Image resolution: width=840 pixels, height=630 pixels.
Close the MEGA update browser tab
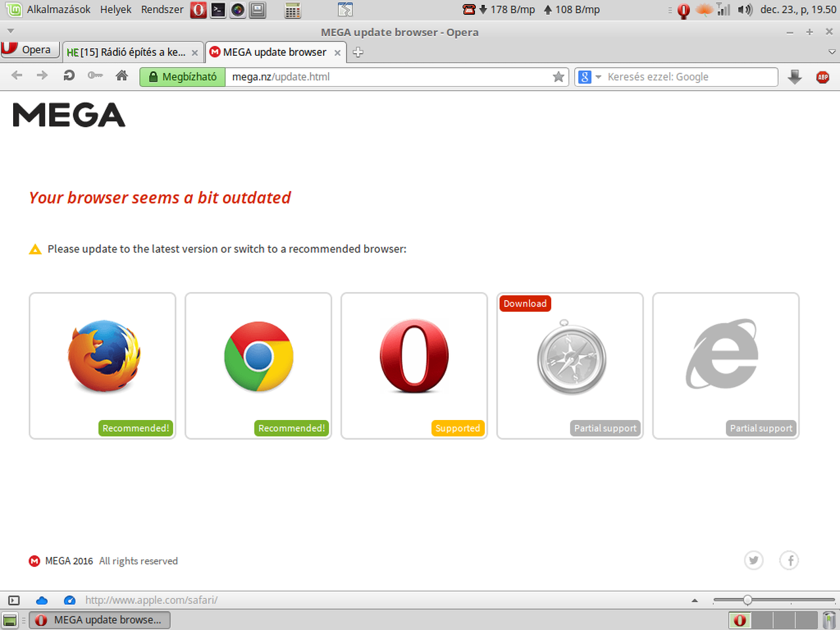point(337,52)
